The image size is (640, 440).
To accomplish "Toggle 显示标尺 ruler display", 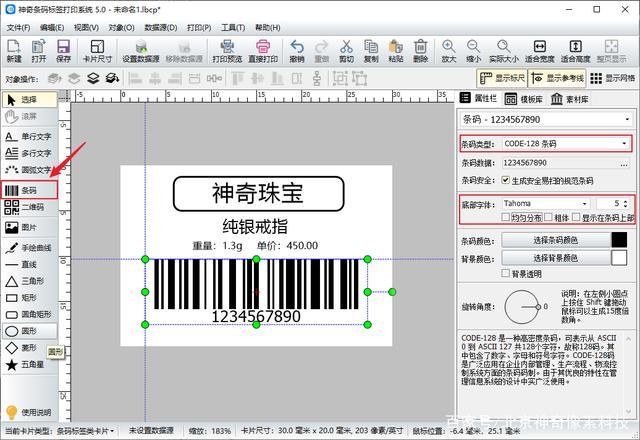I will (502, 78).
